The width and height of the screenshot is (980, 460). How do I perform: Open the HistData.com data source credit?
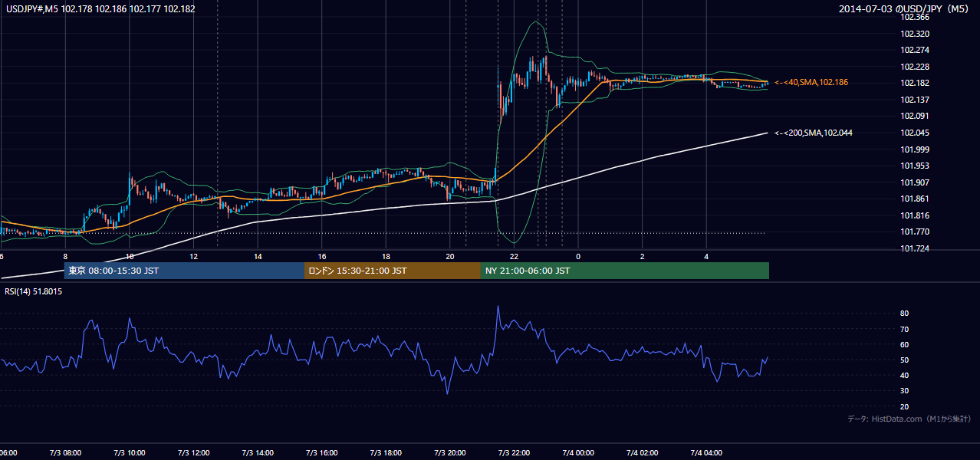click(x=909, y=419)
